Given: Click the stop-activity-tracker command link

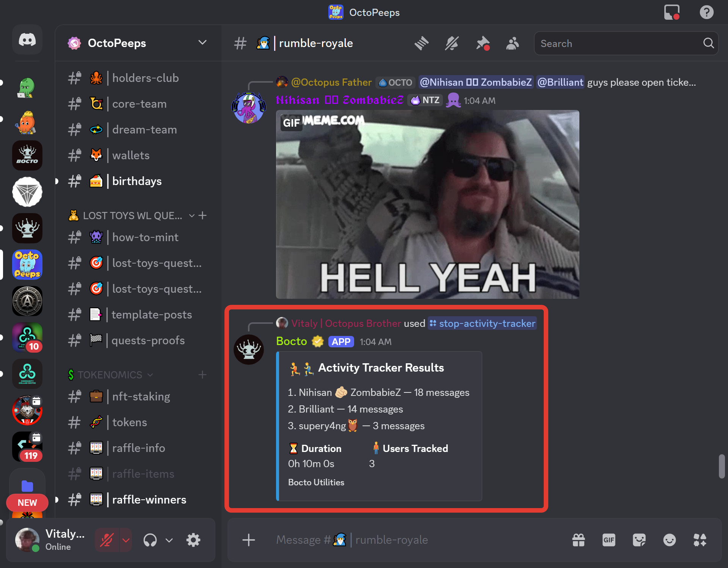Looking at the screenshot, I should (x=482, y=323).
